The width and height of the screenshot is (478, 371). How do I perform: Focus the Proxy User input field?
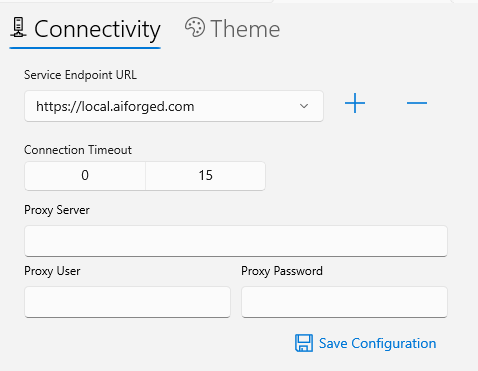pos(127,302)
